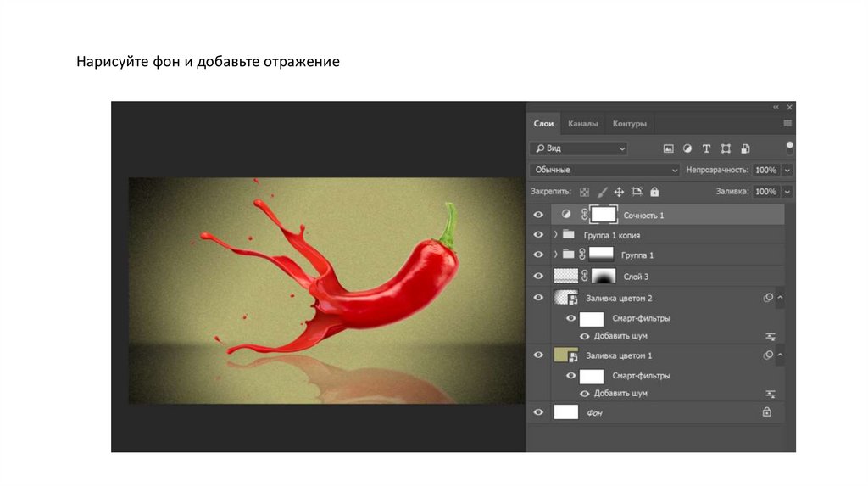
Task: Click smart filter indicator on Заливка цветом 2
Action: pos(768,298)
